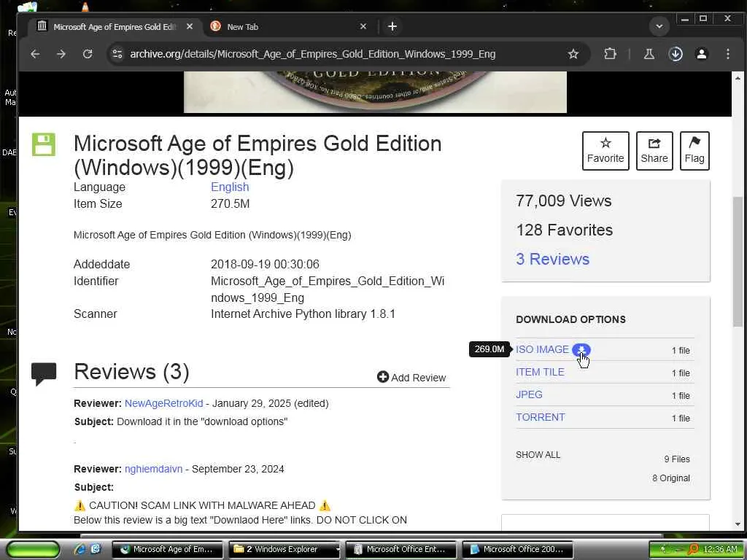
Task: Open the Chrome extensions puzzle icon
Action: pyautogui.click(x=610, y=54)
